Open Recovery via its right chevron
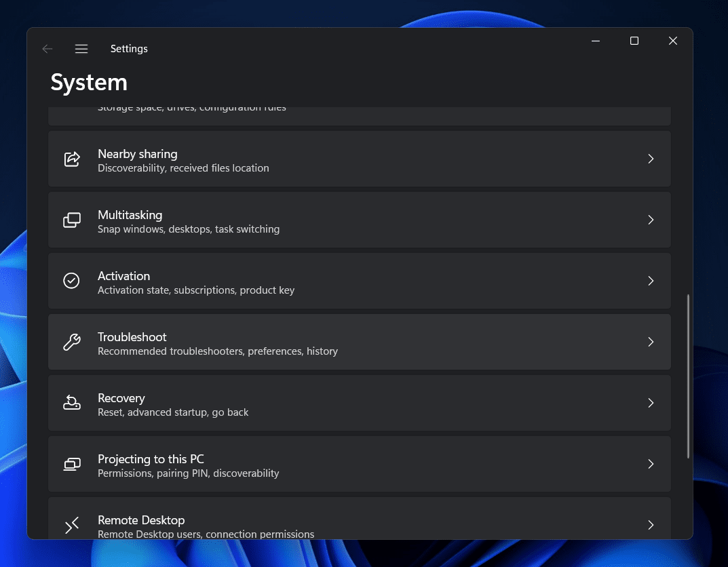 650,403
